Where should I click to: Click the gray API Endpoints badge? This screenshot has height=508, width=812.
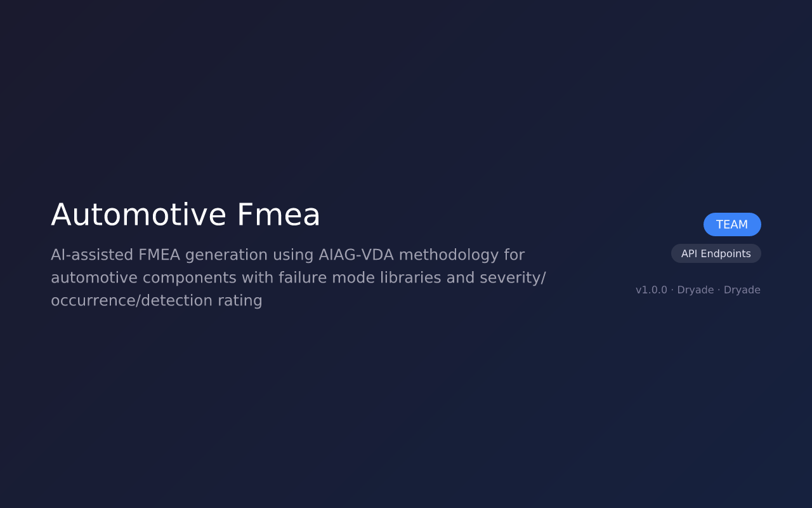tap(716, 253)
